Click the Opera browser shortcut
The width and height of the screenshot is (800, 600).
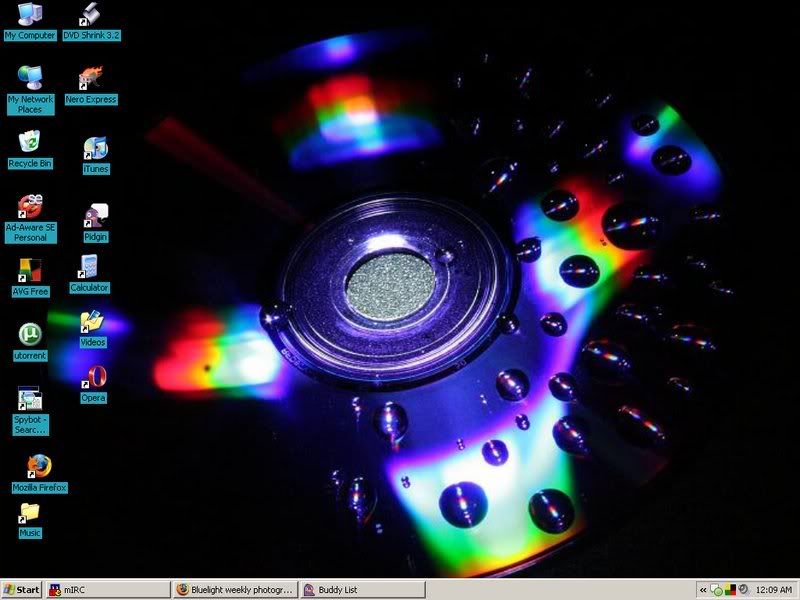(x=93, y=384)
